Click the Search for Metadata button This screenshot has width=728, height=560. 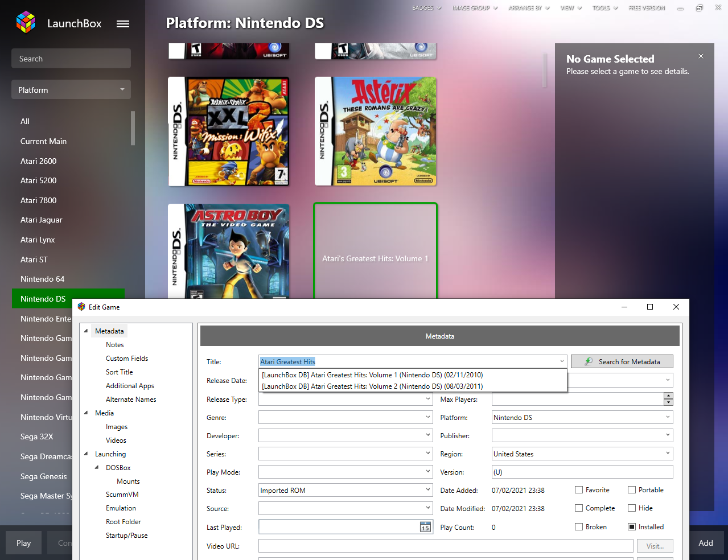pos(622,361)
